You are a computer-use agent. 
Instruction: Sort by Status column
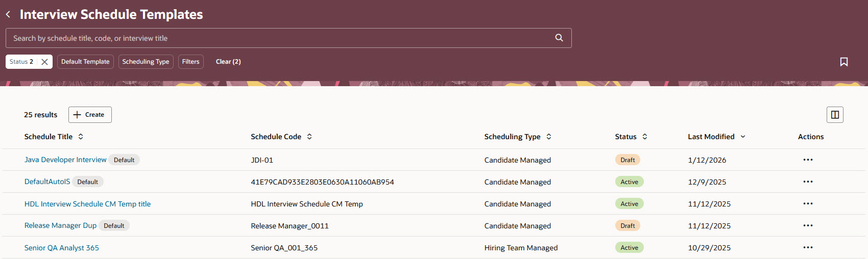tap(645, 137)
